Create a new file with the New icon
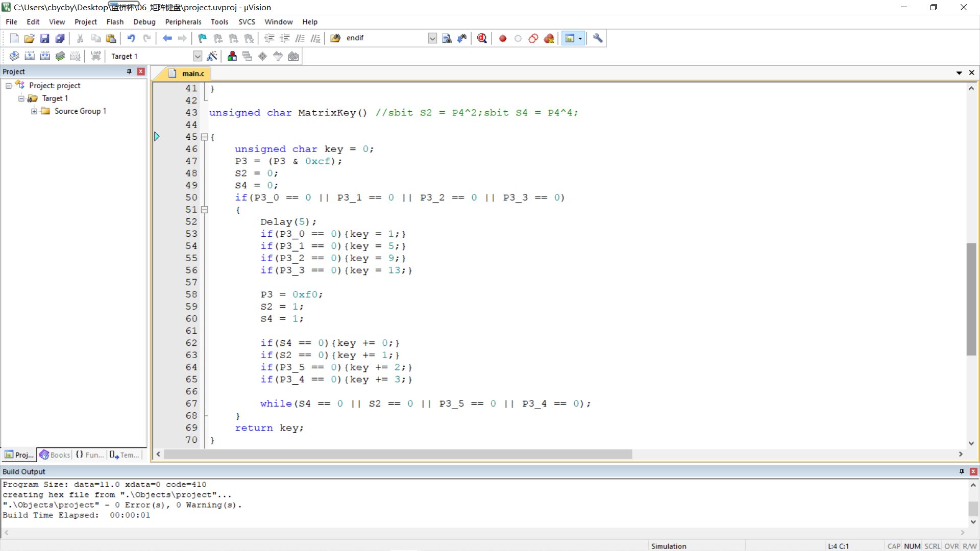980x551 pixels. point(14,38)
